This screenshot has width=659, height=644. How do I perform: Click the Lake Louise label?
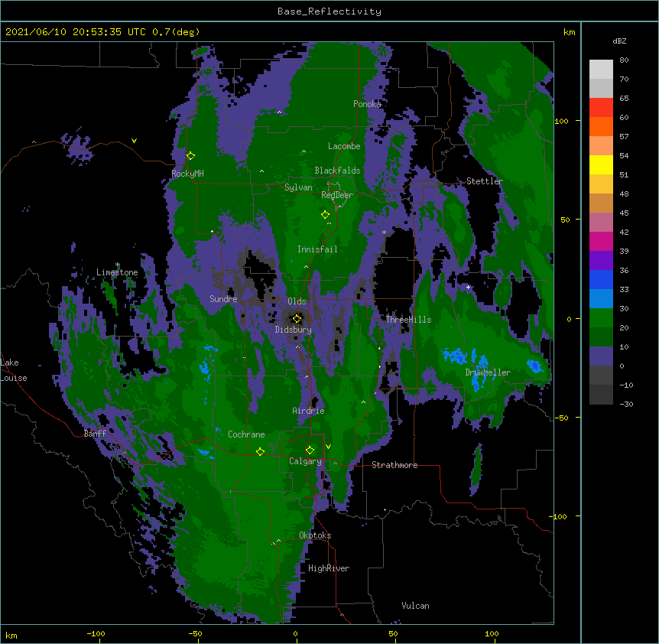(14, 370)
